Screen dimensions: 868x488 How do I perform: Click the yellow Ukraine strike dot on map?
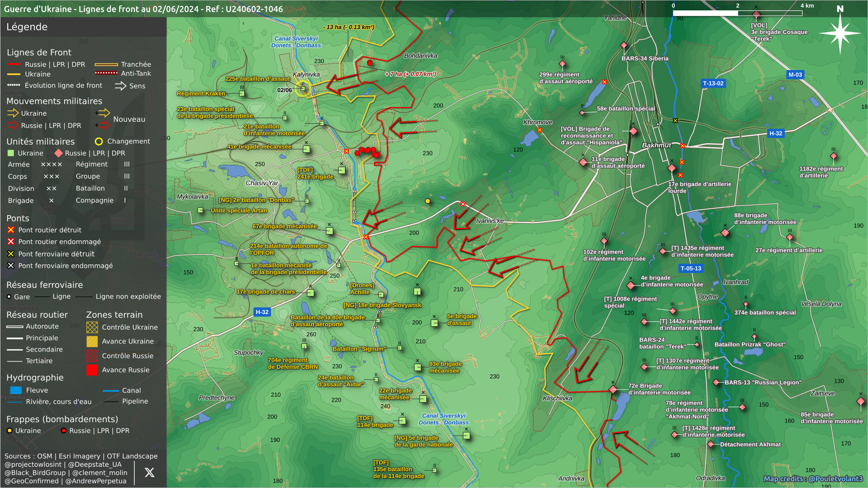pyautogui.click(x=427, y=201)
